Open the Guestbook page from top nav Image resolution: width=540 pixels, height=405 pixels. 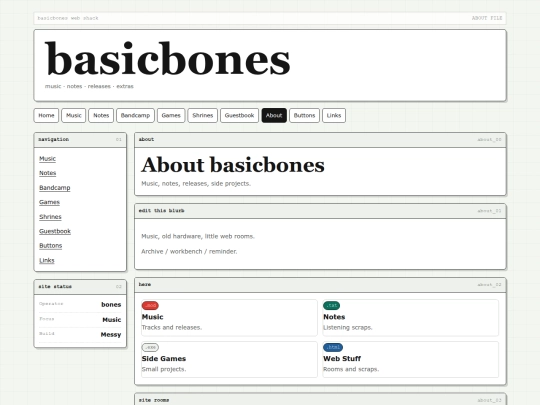pos(239,115)
